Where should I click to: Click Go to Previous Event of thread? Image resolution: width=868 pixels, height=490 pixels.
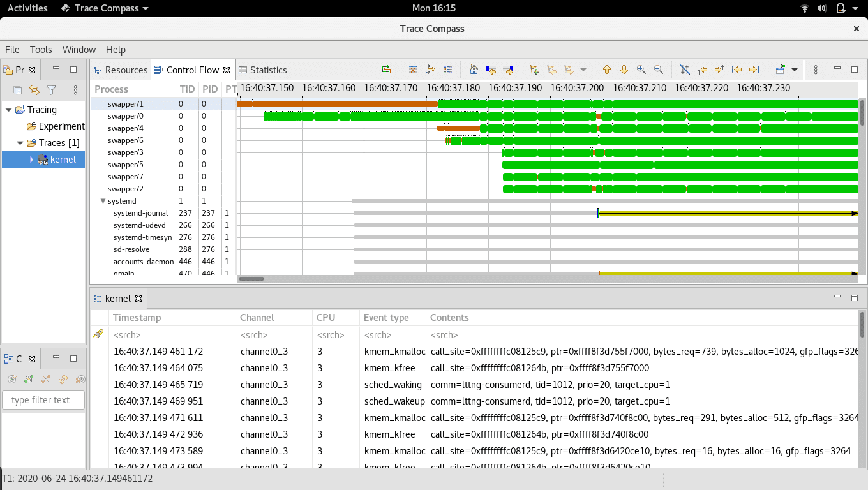[737, 70]
